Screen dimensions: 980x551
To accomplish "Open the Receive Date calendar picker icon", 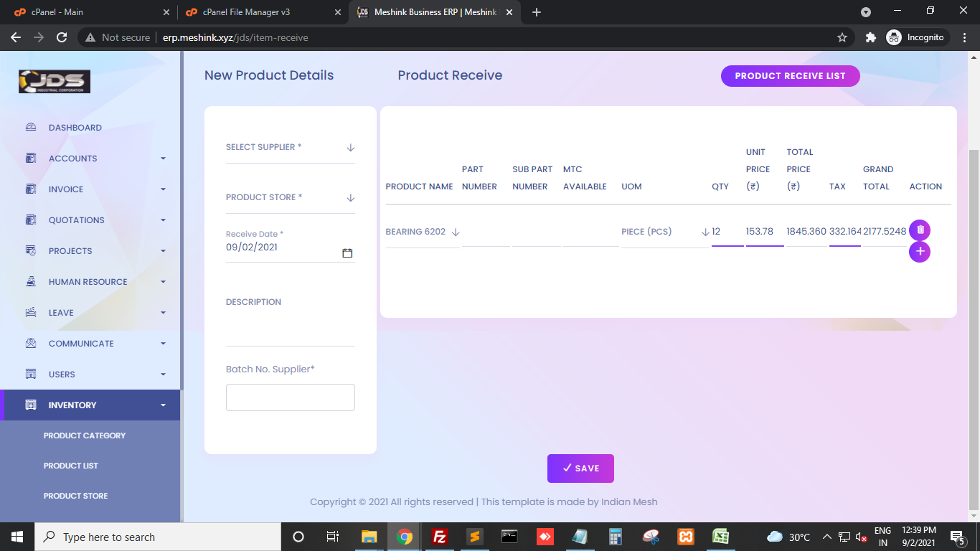I will click(x=347, y=253).
